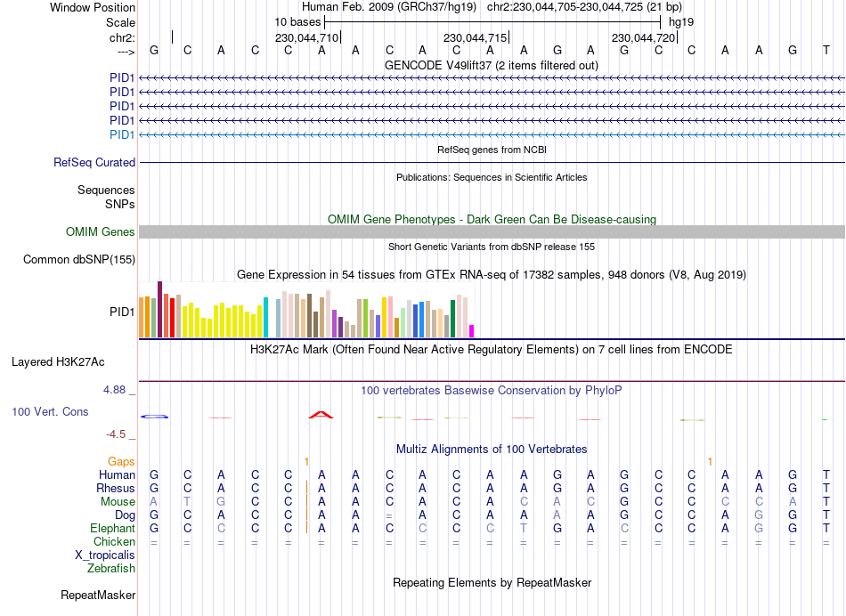
Task: Click 'Publications: Sequences in Scientific Articles' title
Action: click(492, 177)
